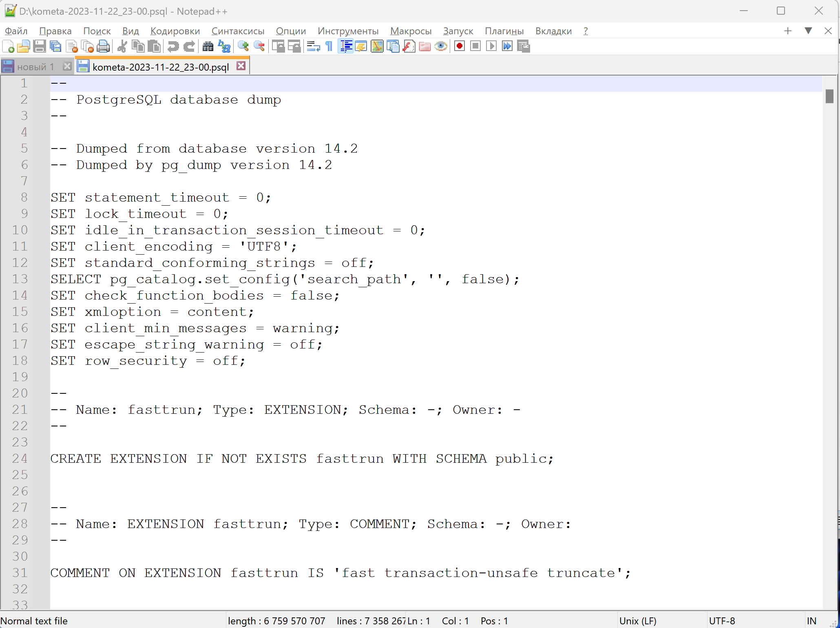The width and height of the screenshot is (840, 628).
Task: Click the vertical scrollbar thumb
Action: click(829, 96)
